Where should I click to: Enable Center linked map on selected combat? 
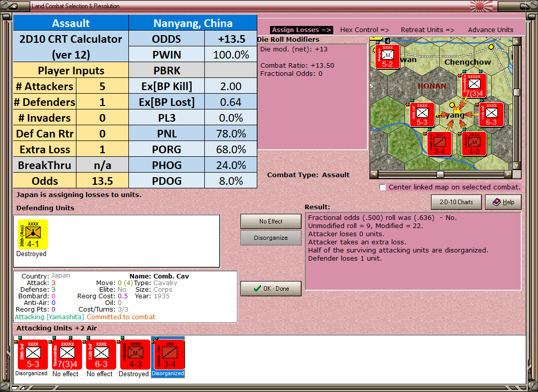point(383,187)
